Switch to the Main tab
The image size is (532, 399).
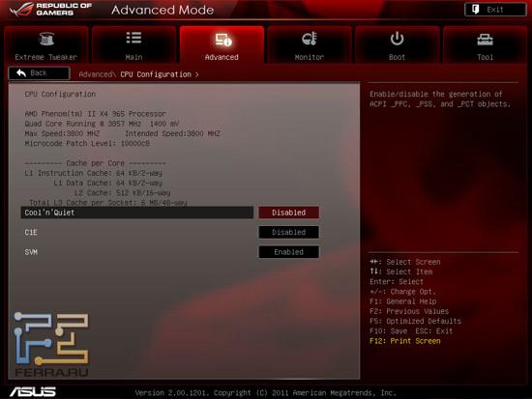click(134, 45)
